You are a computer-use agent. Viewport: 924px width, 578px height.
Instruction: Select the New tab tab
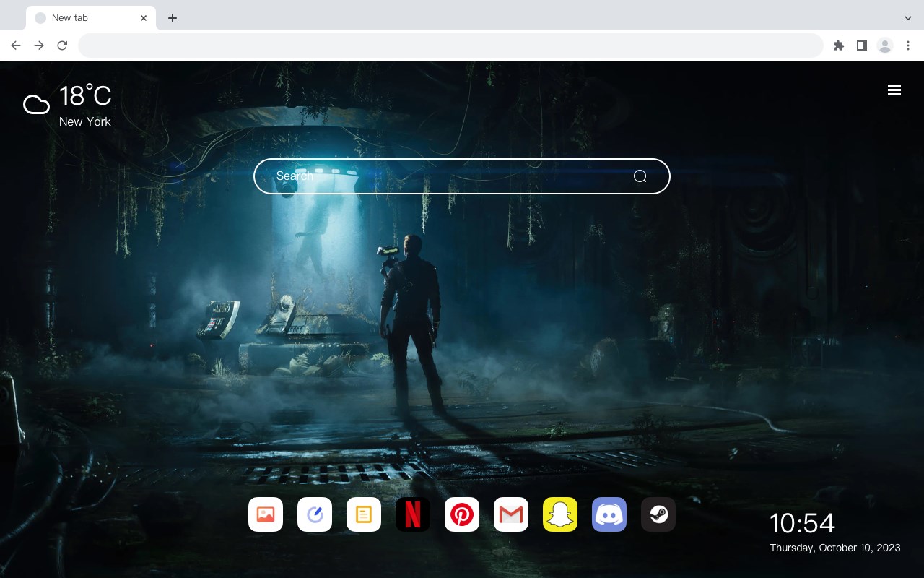(91, 18)
